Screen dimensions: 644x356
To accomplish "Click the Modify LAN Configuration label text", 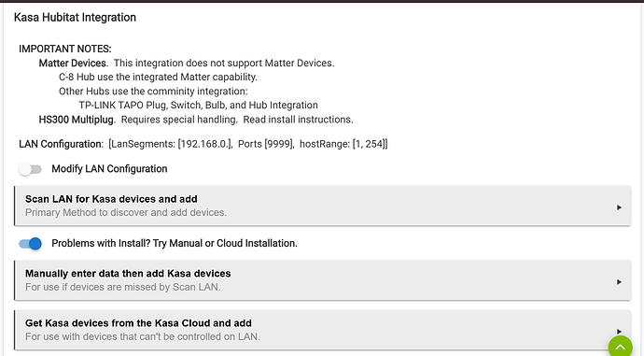I will click(109, 169).
